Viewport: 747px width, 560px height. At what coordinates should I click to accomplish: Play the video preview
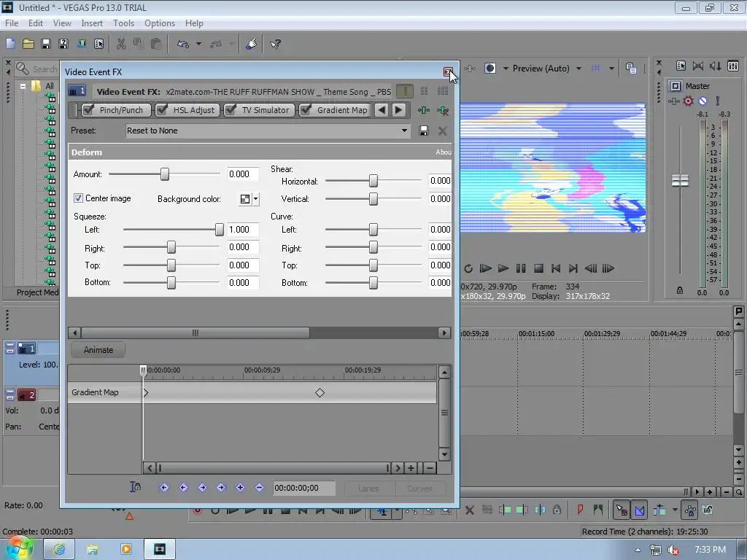tap(503, 268)
